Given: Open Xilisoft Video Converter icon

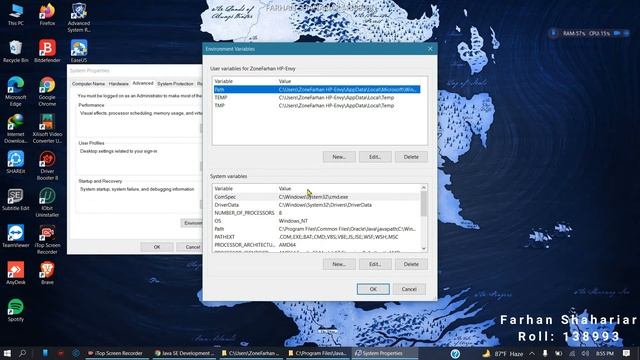Looking at the screenshot, I should [x=47, y=128].
